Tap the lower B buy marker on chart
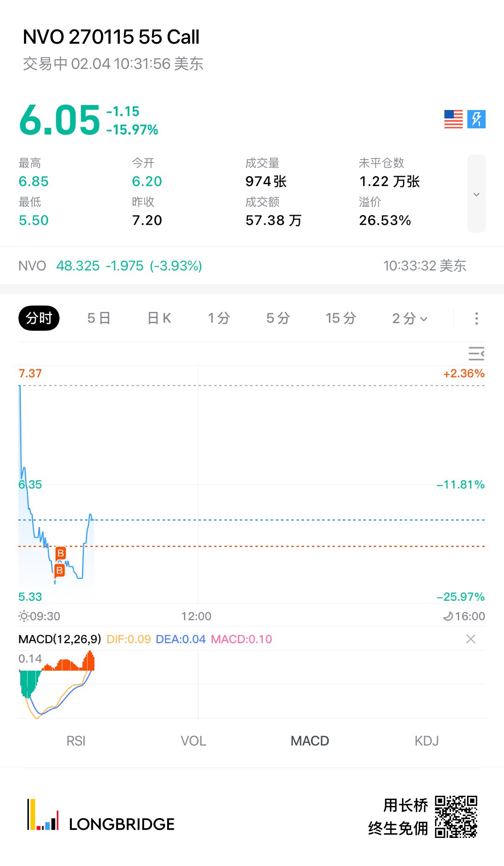Screen dimensions: 504x866 pos(60,571)
